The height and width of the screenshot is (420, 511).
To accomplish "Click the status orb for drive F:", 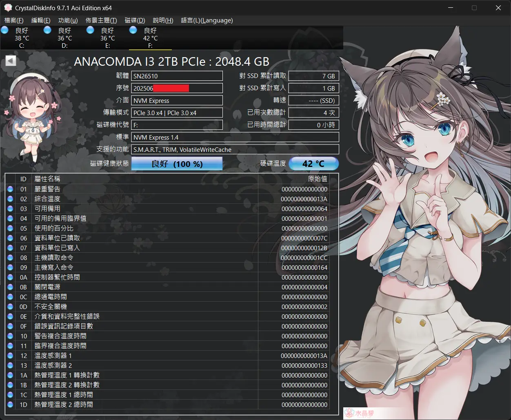I will pyautogui.click(x=133, y=30).
